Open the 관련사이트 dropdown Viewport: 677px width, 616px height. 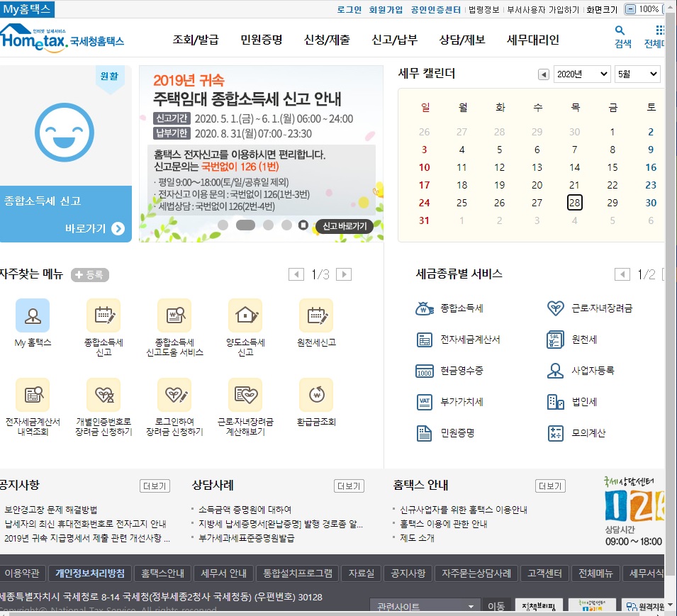tap(424, 607)
